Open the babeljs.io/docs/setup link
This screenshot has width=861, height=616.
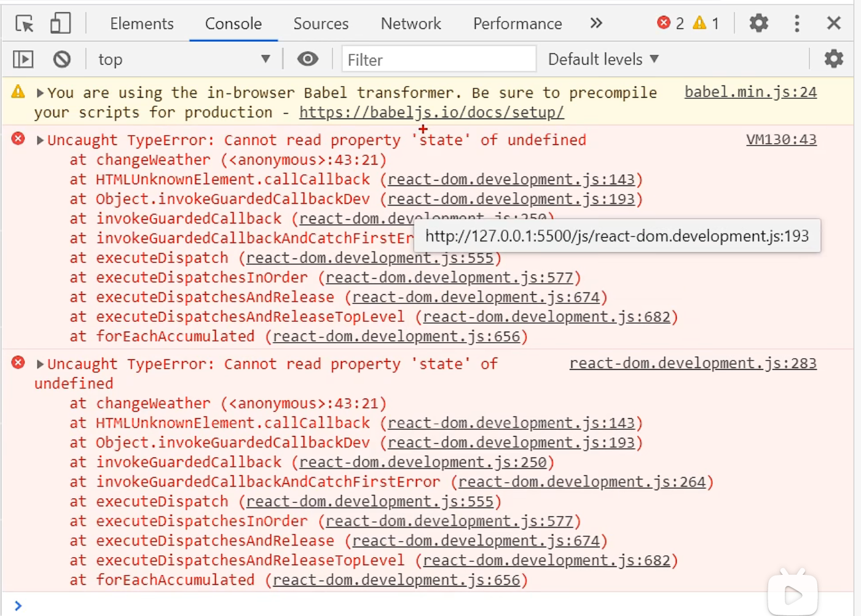[x=431, y=112]
